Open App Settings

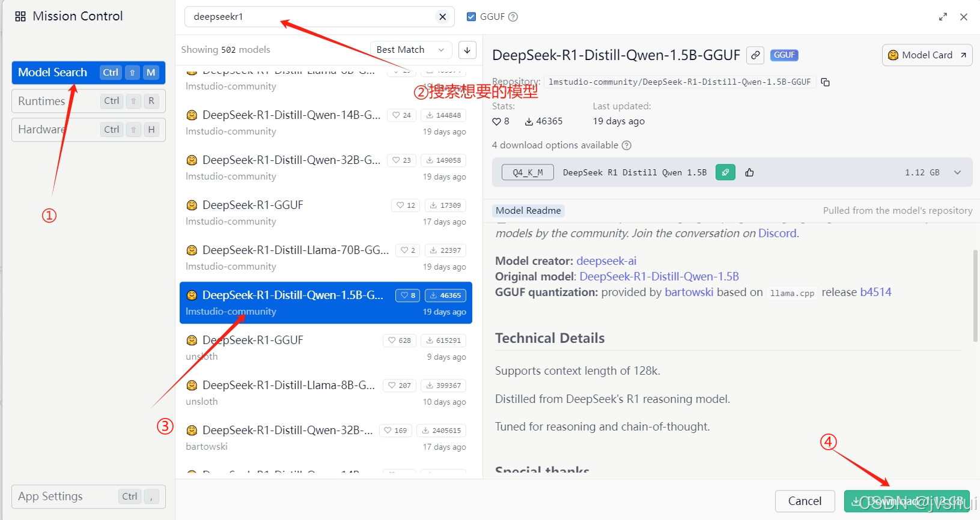pyautogui.click(x=88, y=497)
